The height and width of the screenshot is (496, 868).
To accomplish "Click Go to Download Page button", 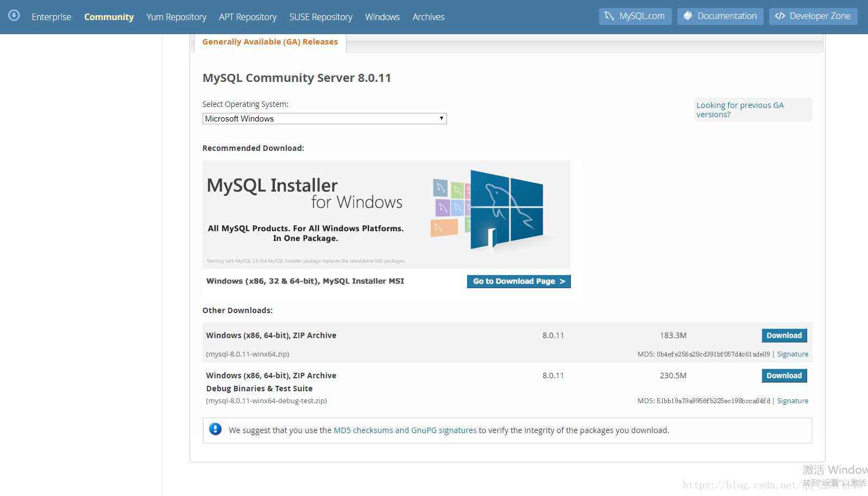I will pyautogui.click(x=519, y=281).
